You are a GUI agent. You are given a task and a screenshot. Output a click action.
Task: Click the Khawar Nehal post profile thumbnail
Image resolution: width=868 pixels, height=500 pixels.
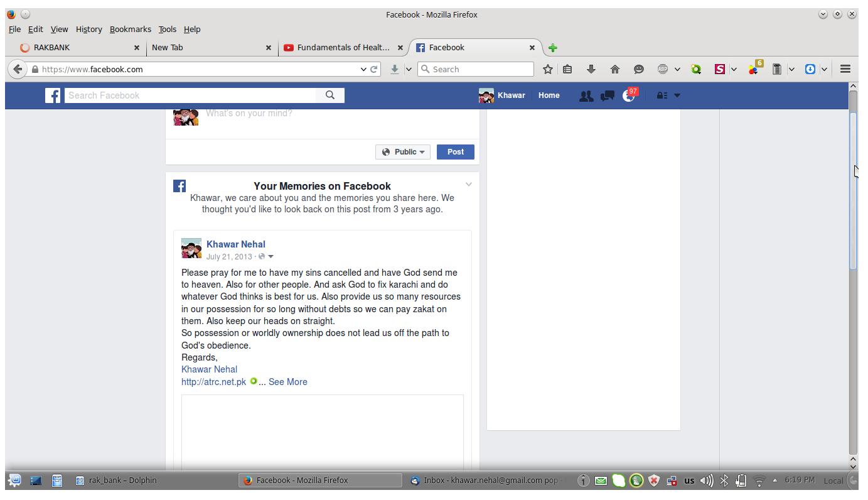(x=191, y=248)
